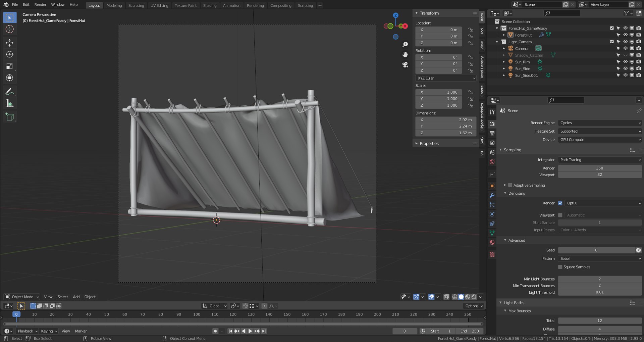Enable the Adaptive Sampling checkbox
This screenshot has height=342, width=644.
(510, 185)
